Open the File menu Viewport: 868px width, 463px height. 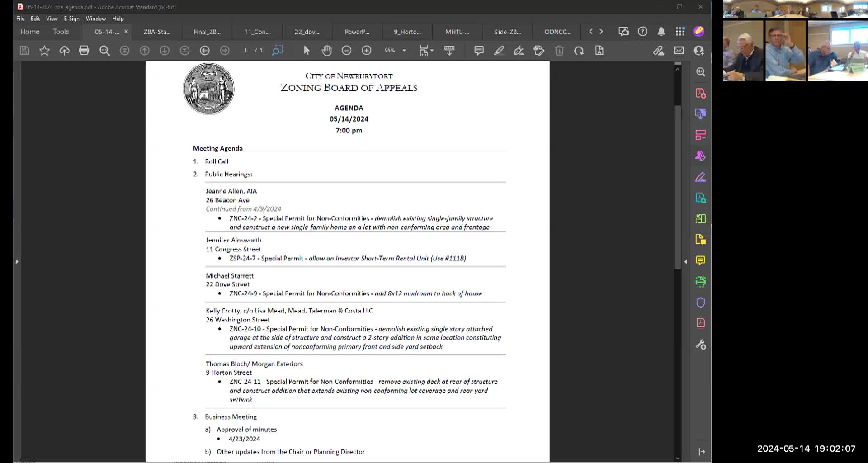click(20, 19)
